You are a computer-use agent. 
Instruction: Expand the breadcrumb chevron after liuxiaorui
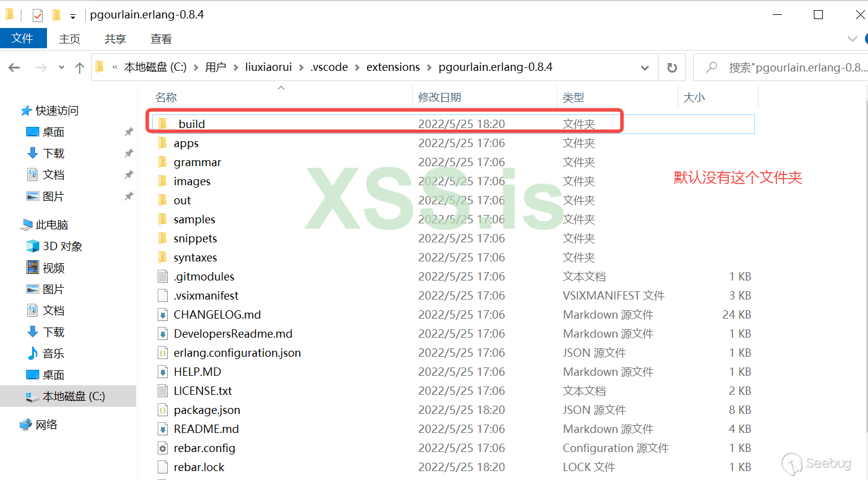click(302, 67)
